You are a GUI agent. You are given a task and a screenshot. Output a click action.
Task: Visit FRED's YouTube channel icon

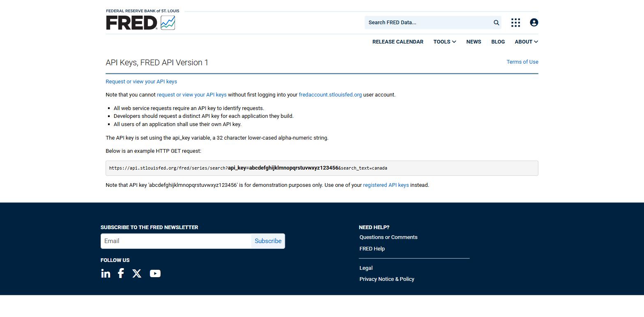155,273
